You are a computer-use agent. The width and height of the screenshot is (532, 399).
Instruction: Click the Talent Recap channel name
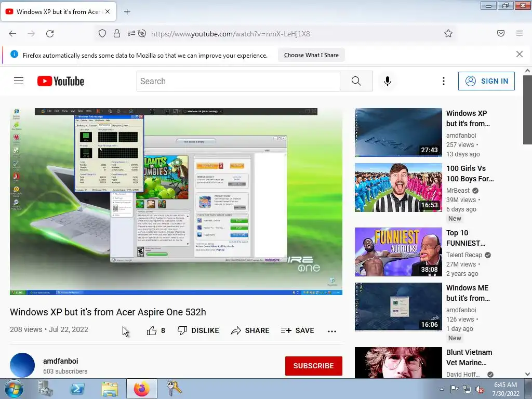[464, 255]
